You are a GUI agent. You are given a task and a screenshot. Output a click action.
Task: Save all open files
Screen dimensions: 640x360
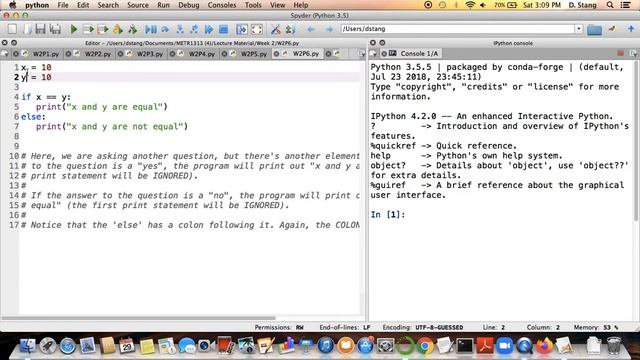pyautogui.click(x=55, y=29)
